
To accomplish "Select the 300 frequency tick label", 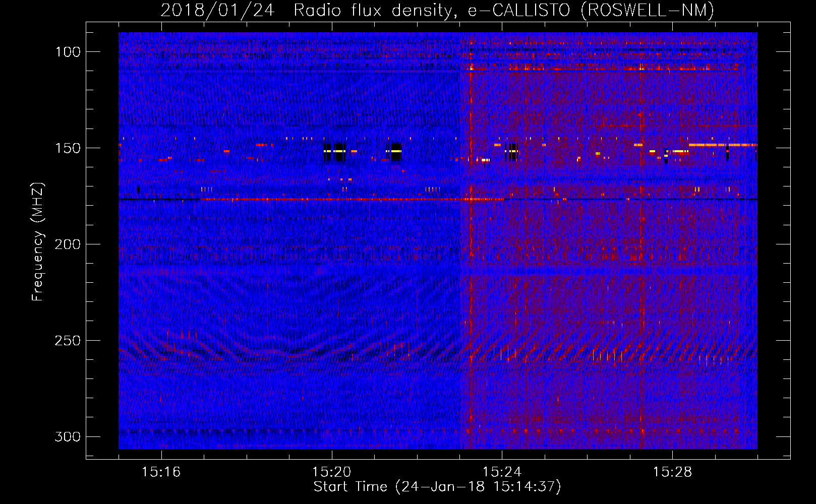I will [x=68, y=436].
